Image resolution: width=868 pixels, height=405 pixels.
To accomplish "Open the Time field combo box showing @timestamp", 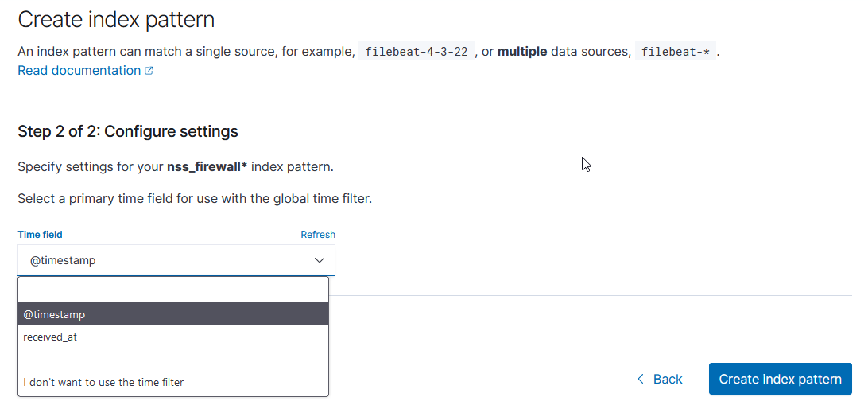I will pos(176,260).
